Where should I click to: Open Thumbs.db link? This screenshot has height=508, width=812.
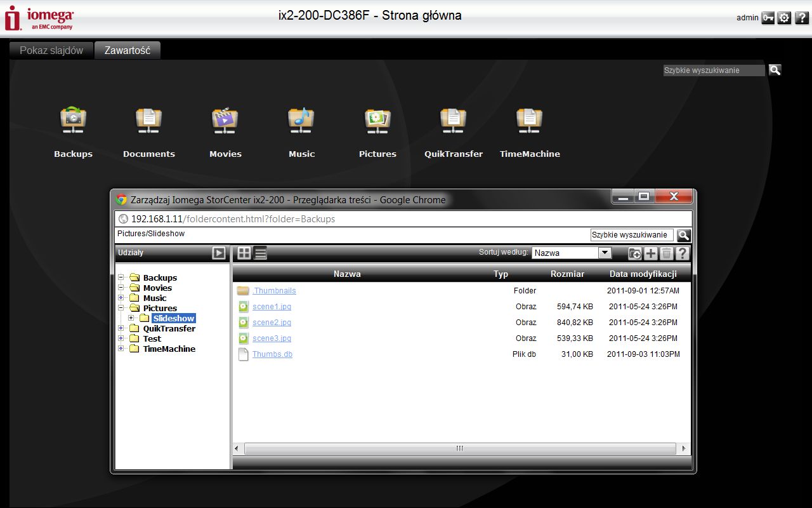(272, 354)
